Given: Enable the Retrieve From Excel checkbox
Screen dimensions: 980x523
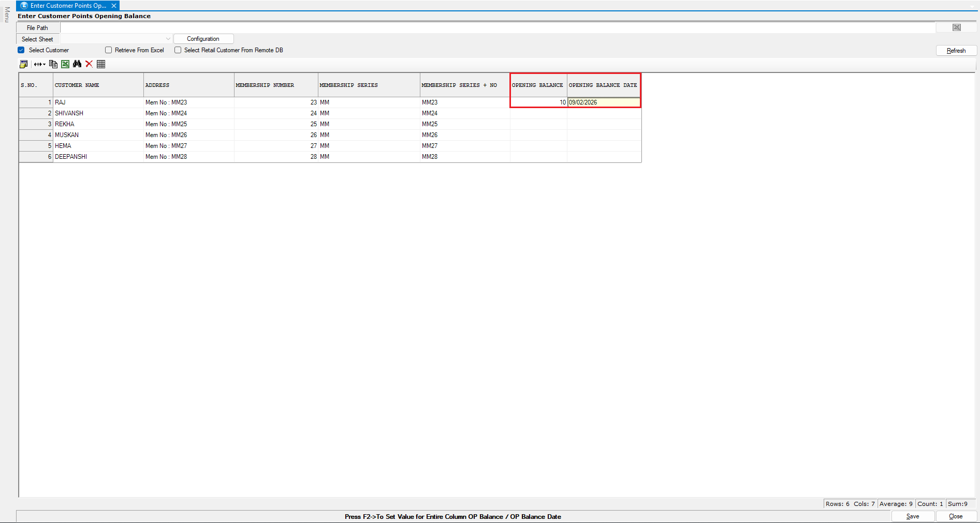Looking at the screenshot, I should [x=108, y=50].
